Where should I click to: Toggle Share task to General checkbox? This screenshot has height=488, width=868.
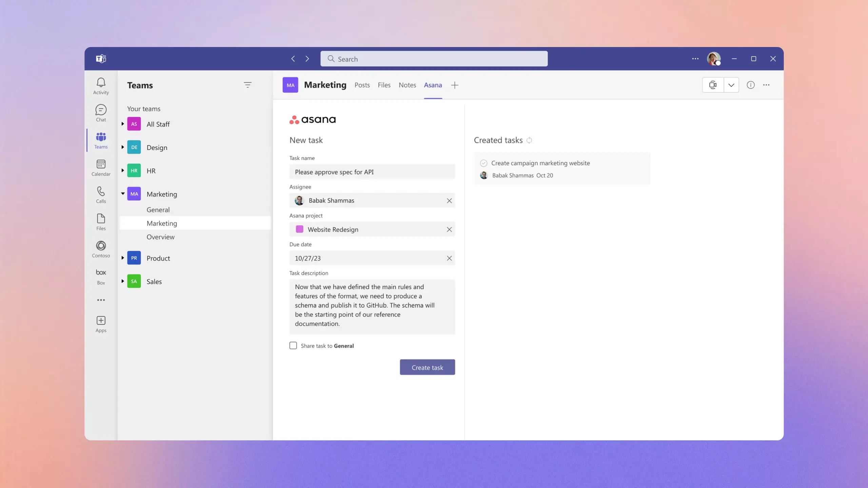[293, 346]
